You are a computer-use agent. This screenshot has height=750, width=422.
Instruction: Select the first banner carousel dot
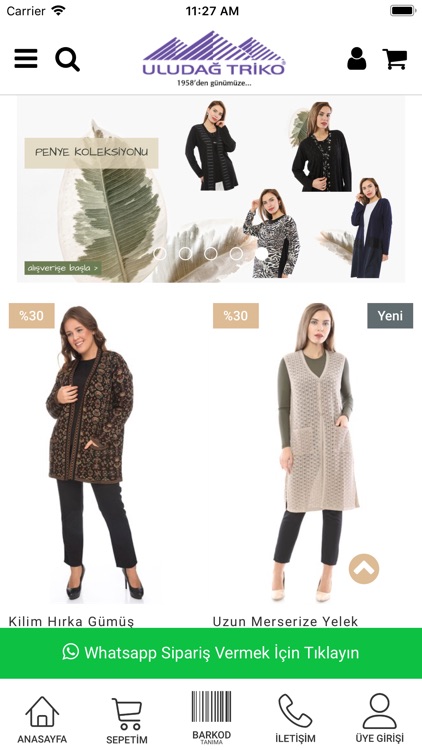pyautogui.click(x=160, y=254)
